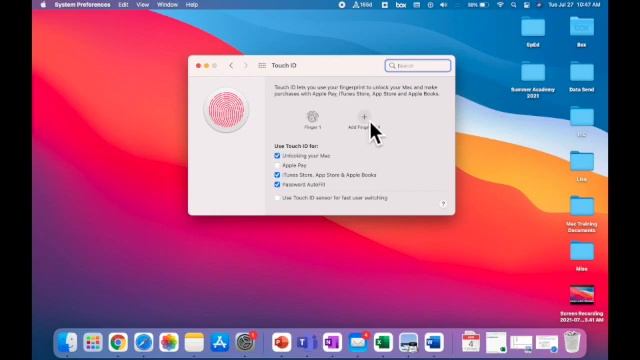Open Photos app in the dock
Viewport: 640px width, 360px height.
(x=169, y=342)
